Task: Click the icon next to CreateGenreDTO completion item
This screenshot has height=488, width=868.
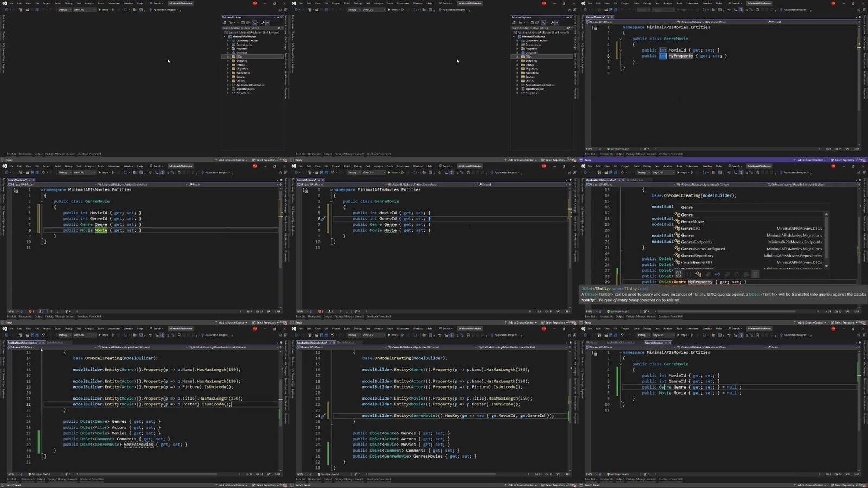Action: pos(677,262)
